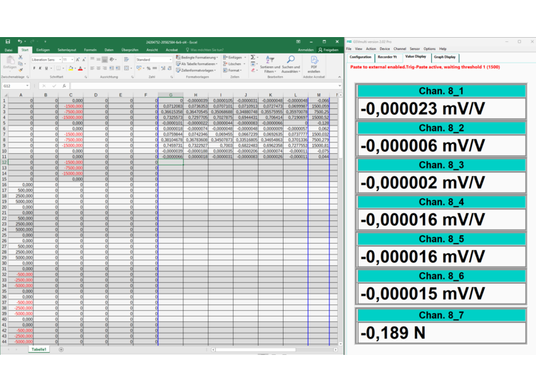Viewport: 536px width, 392px height.
Task: Open the Sensor menu in GSVmulti
Action: coord(415,48)
